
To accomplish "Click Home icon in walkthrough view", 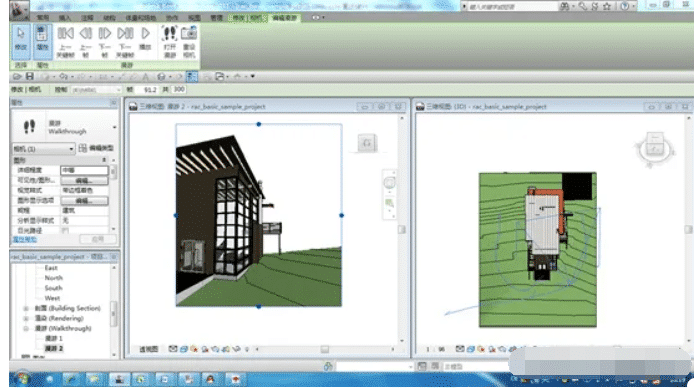I will coord(367,143).
